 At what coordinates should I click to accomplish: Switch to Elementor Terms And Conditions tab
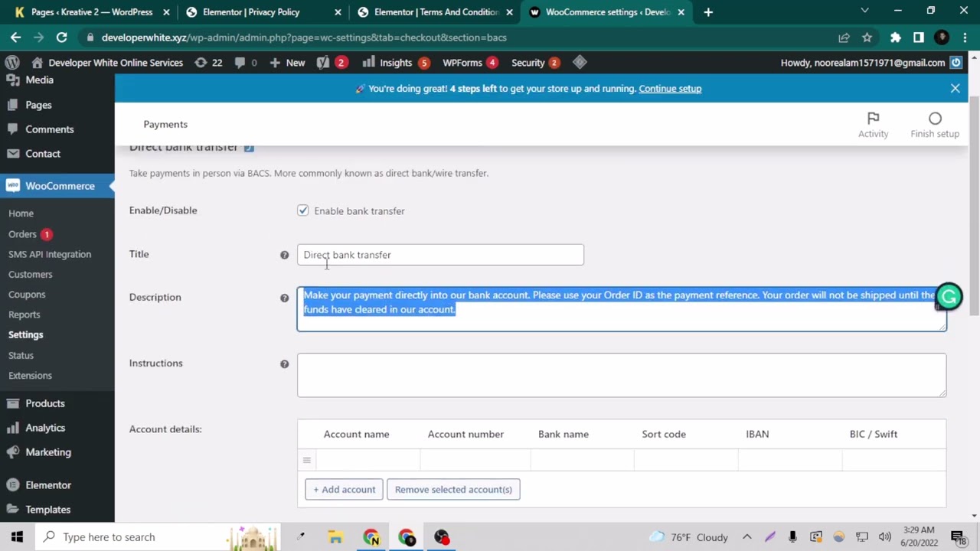436,12
